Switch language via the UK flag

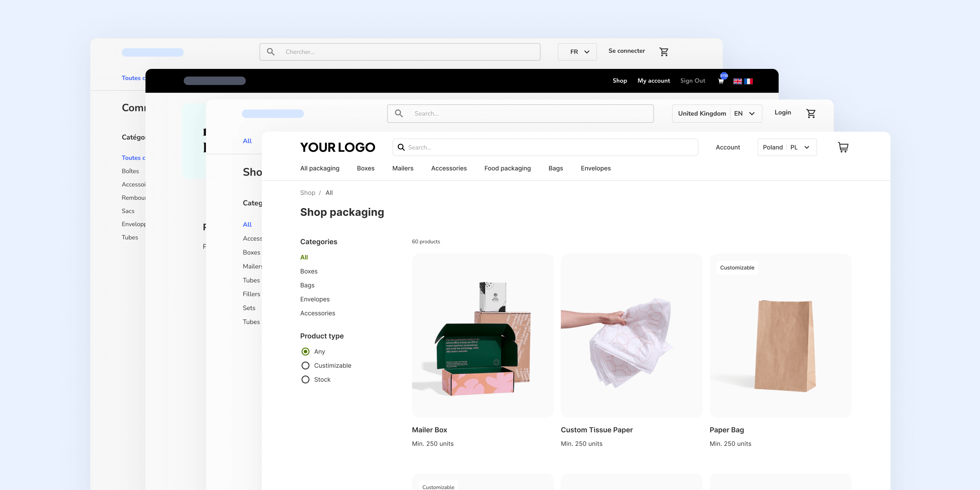(738, 81)
